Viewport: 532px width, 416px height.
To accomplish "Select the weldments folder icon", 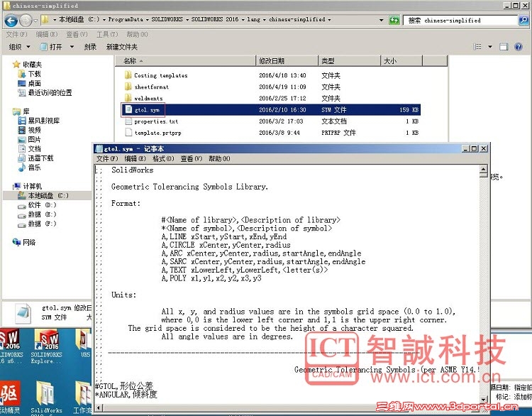I will (x=128, y=98).
